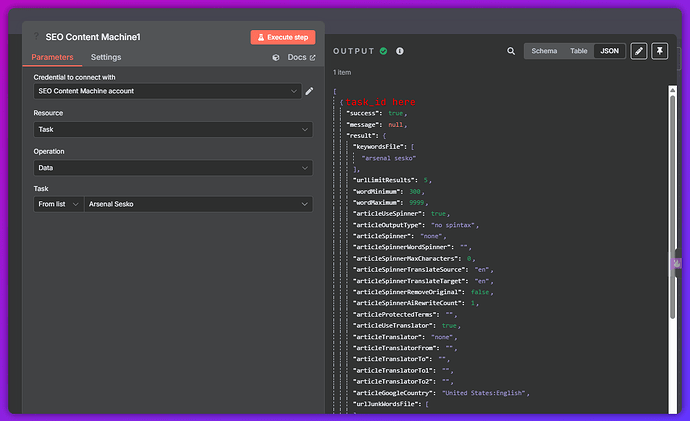The height and width of the screenshot is (421, 690).
Task: Click the "articleSpinnerRemoveOriginal" key
Action: tap(410, 292)
